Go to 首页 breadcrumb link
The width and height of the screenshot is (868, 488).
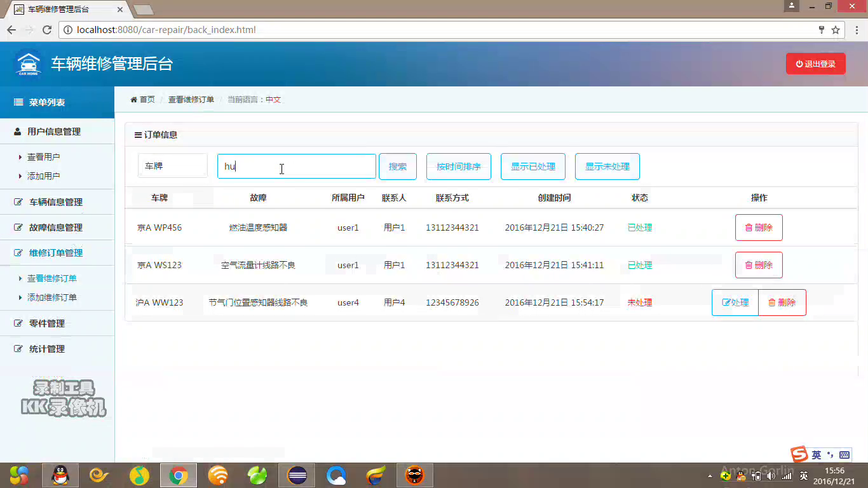[143, 100]
